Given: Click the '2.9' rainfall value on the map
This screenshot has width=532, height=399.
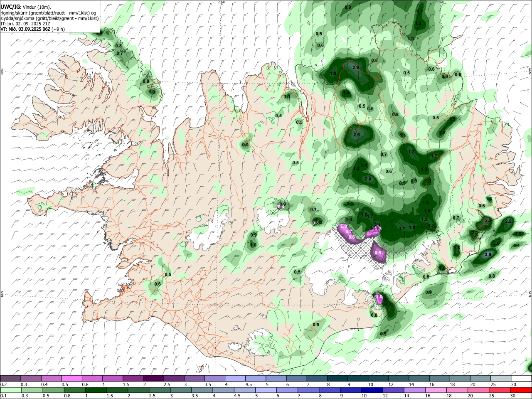Looking at the screenshot, I should tap(356, 67).
